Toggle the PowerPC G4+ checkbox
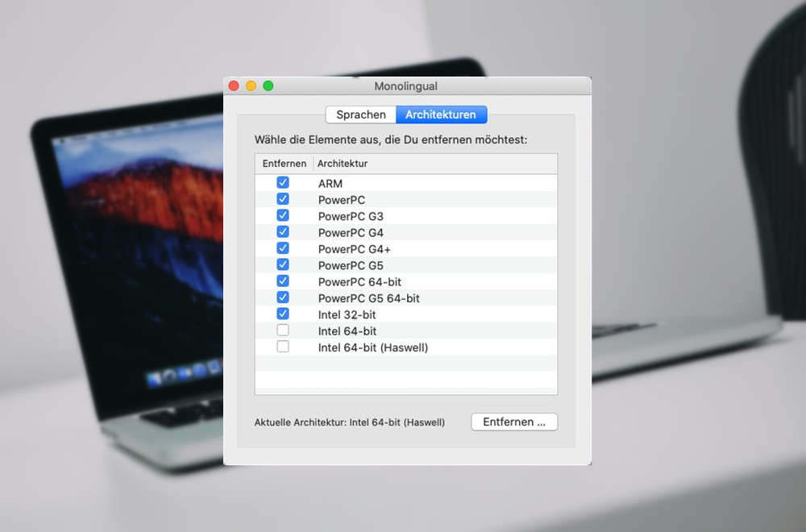 click(x=283, y=248)
